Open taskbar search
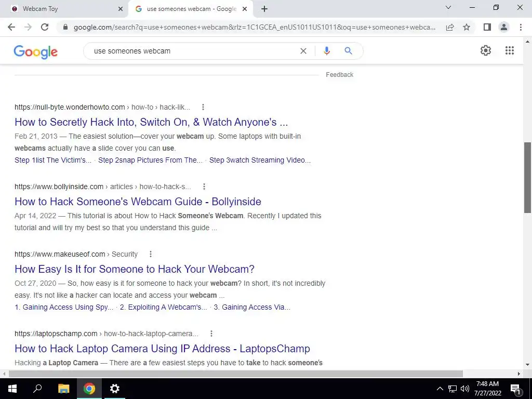532x399 pixels. [x=37, y=389]
